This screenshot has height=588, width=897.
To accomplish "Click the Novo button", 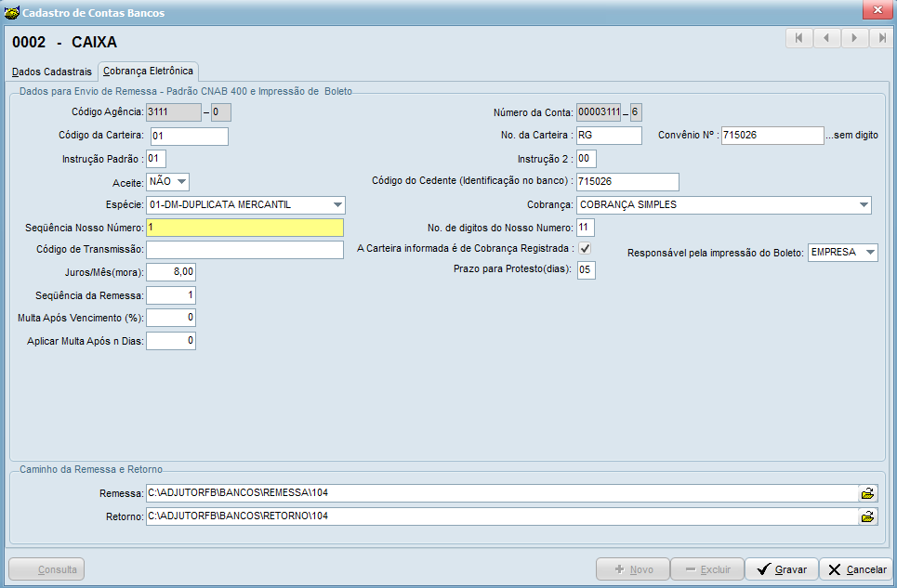I will (x=633, y=569).
